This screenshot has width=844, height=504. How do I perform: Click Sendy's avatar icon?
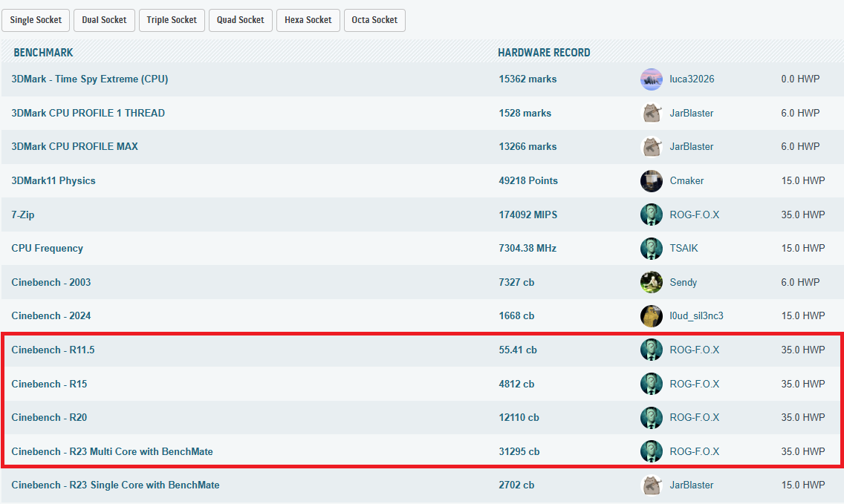tap(651, 283)
